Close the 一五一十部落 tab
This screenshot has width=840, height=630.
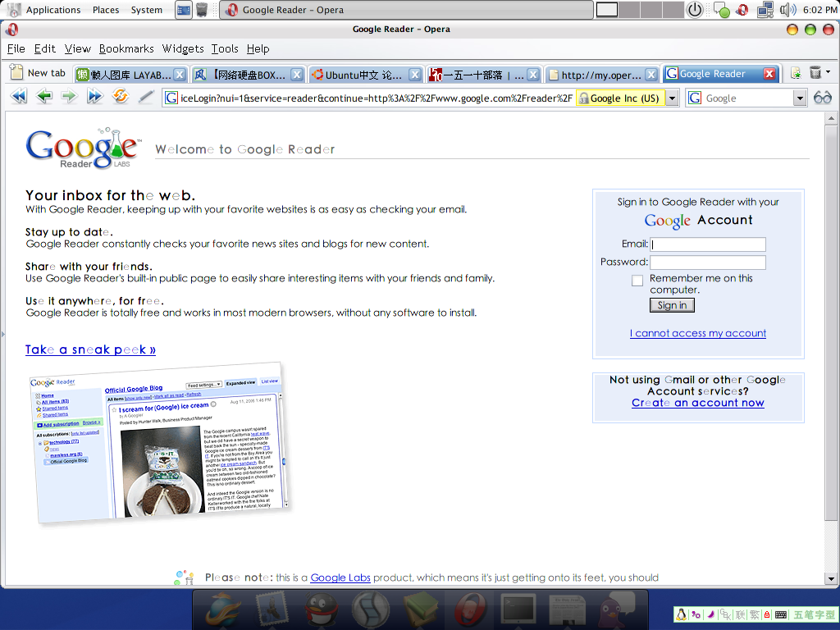(x=532, y=75)
